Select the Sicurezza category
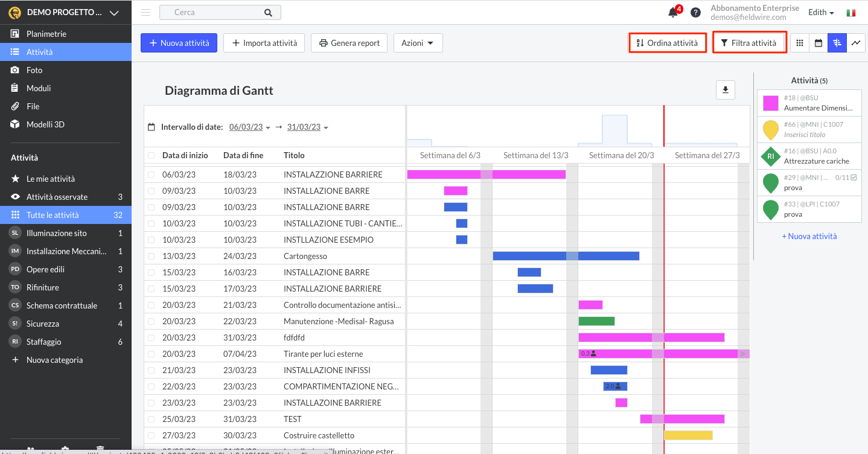The height and width of the screenshot is (454, 868). point(43,324)
